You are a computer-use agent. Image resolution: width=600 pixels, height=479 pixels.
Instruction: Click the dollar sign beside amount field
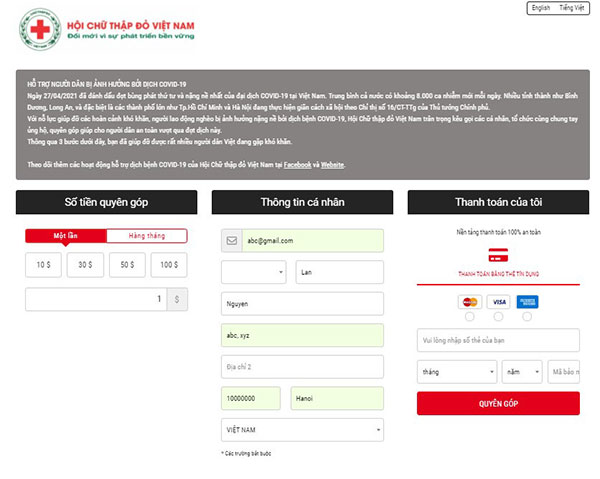[178, 299]
